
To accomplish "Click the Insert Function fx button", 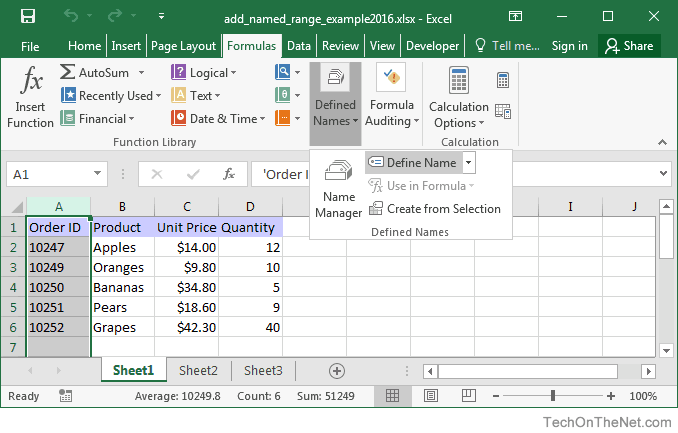I will [30, 97].
